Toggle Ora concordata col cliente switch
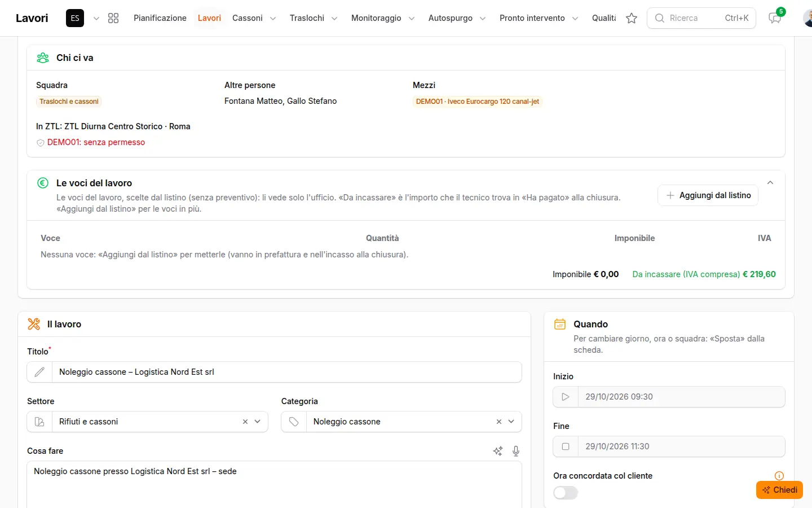The width and height of the screenshot is (812, 508). [x=566, y=493]
